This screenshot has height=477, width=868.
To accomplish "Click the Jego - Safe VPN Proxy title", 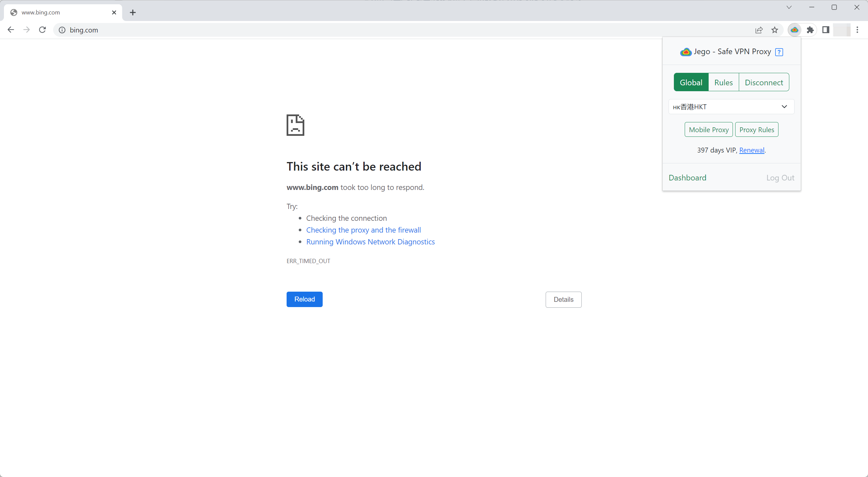I will pos(732,52).
